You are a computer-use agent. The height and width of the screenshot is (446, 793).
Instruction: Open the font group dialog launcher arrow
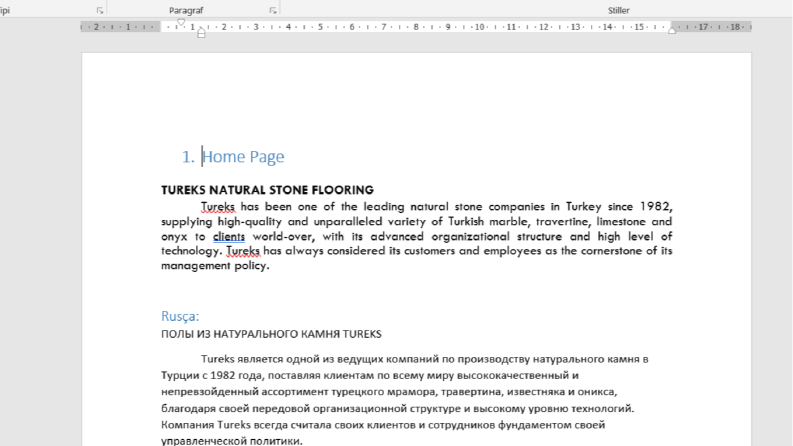100,11
